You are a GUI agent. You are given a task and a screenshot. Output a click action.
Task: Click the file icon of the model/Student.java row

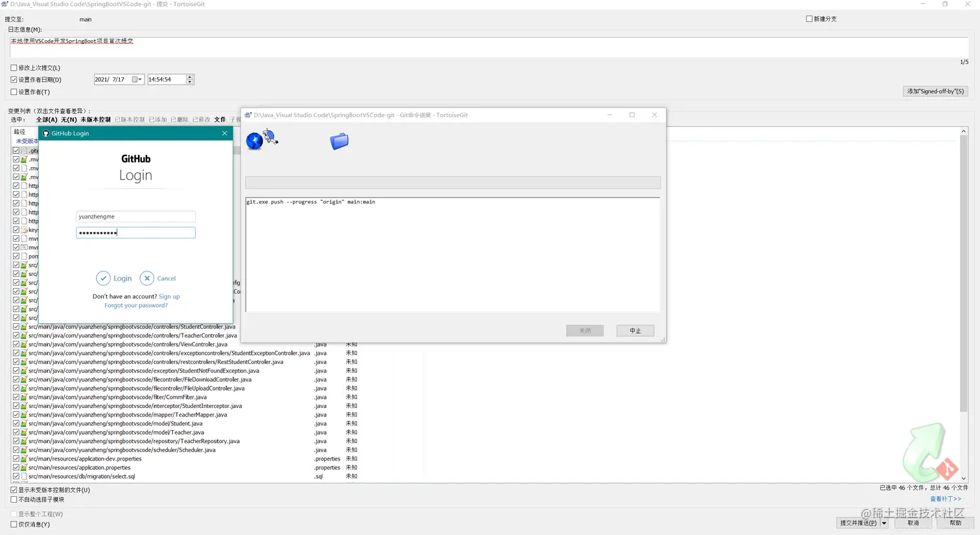(24, 424)
